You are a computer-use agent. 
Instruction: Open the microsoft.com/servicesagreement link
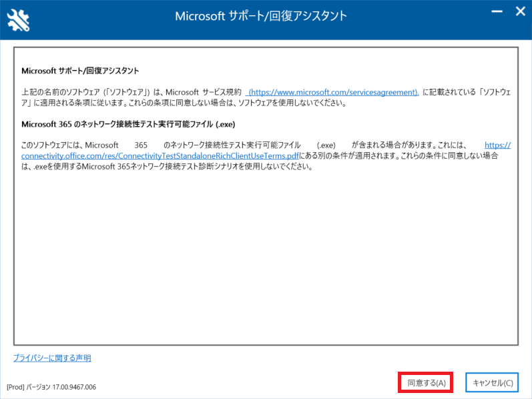(334, 92)
